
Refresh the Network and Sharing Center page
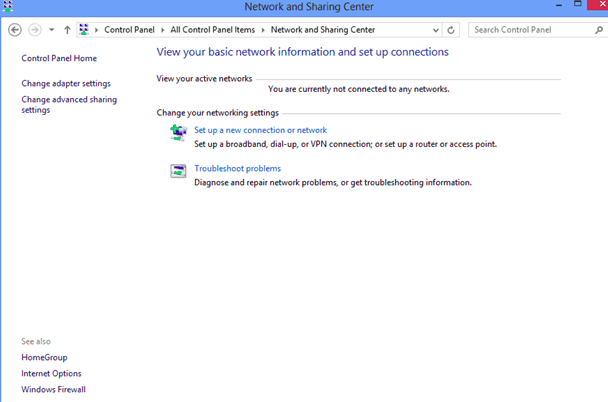click(451, 30)
